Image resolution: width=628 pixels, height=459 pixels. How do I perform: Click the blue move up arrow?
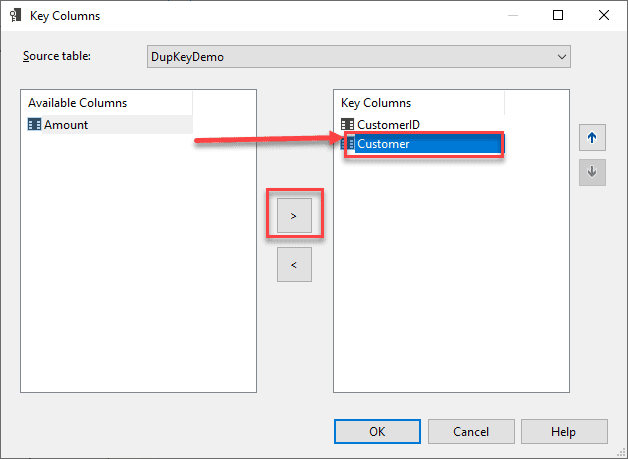point(592,139)
